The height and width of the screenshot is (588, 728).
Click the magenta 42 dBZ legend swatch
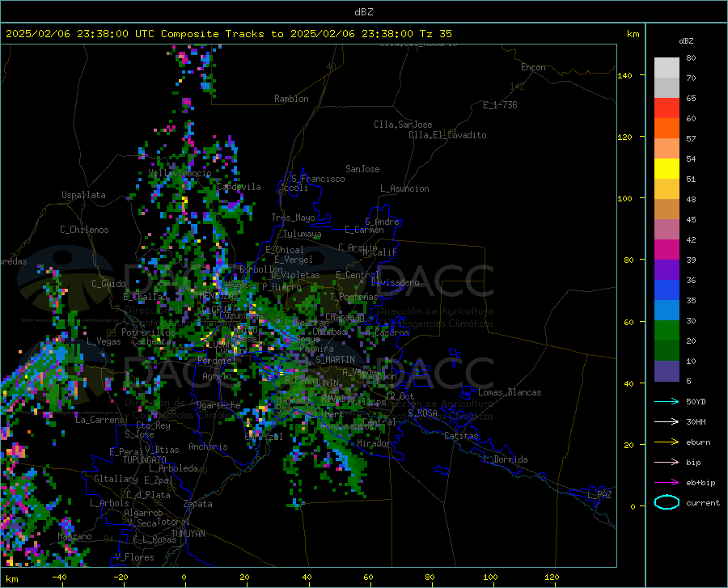coord(667,250)
